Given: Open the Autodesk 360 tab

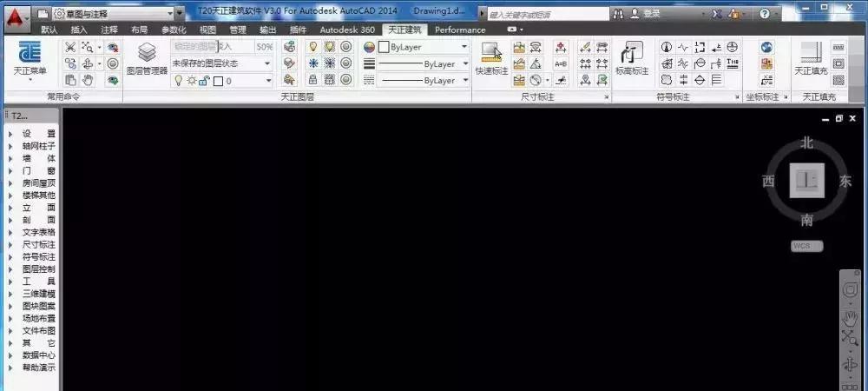Looking at the screenshot, I should point(347,30).
